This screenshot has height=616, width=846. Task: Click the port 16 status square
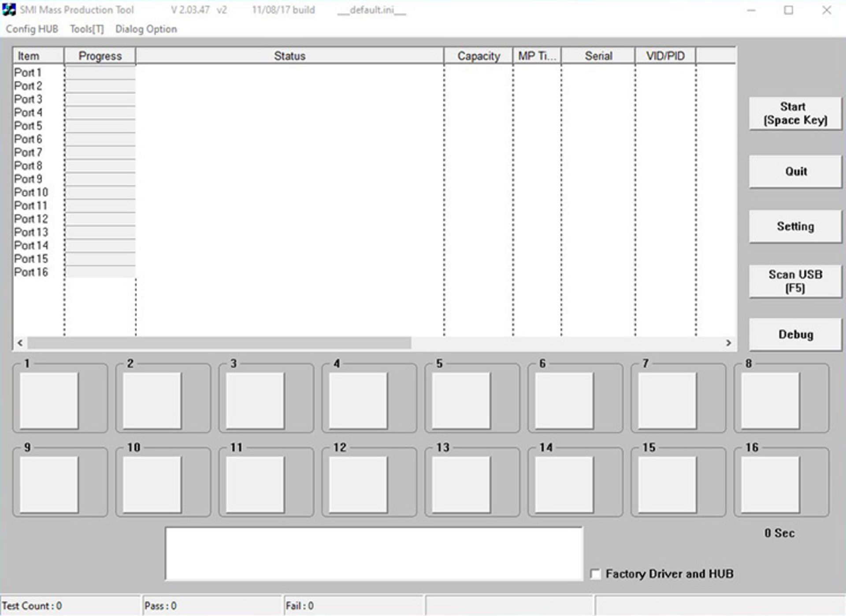770,484
